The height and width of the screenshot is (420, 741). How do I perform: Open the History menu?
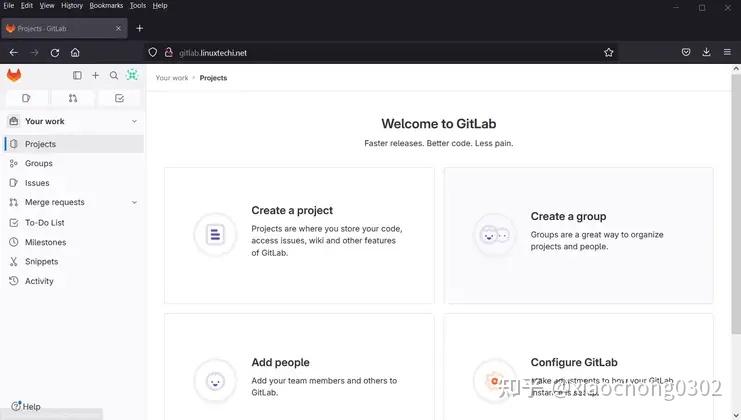pos(72,6)
